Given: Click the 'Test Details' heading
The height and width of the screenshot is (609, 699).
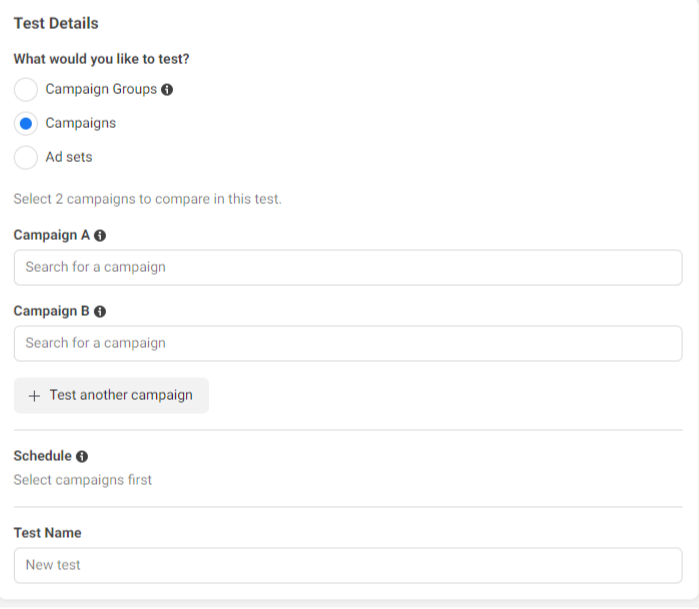Looking at the screenshot, I should (x=56, y=23).
